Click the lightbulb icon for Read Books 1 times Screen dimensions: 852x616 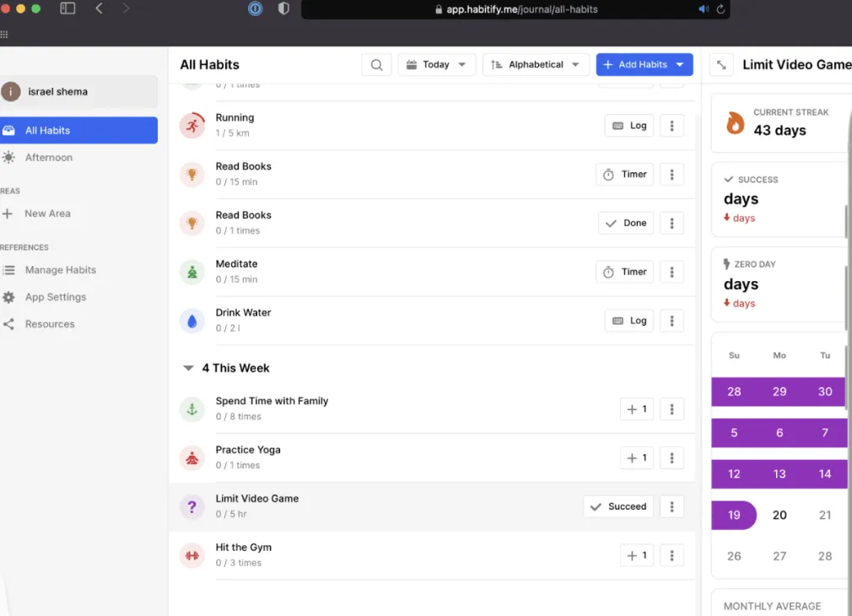(x=192, y=224)
